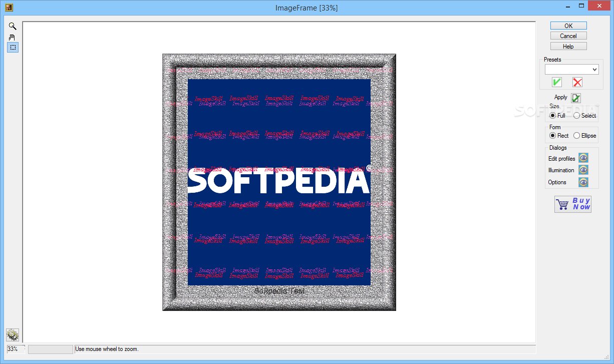Save preset with green checkmark
This screenshot has height=364, width=614.
(557, 82)
